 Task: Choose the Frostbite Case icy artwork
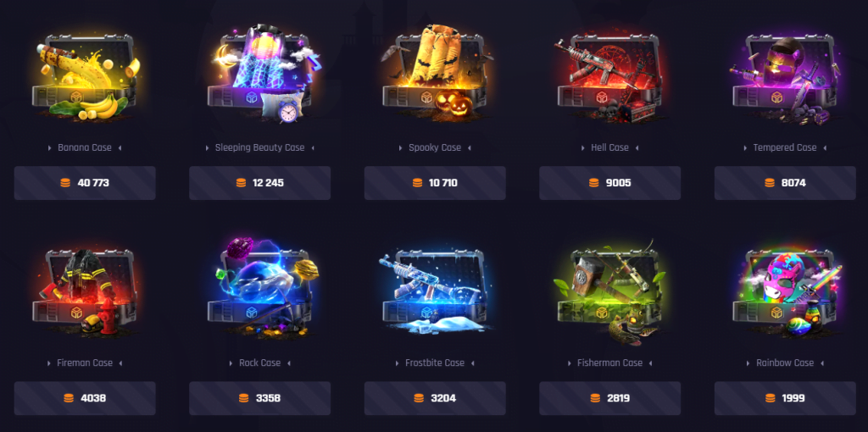pos(435,291)
